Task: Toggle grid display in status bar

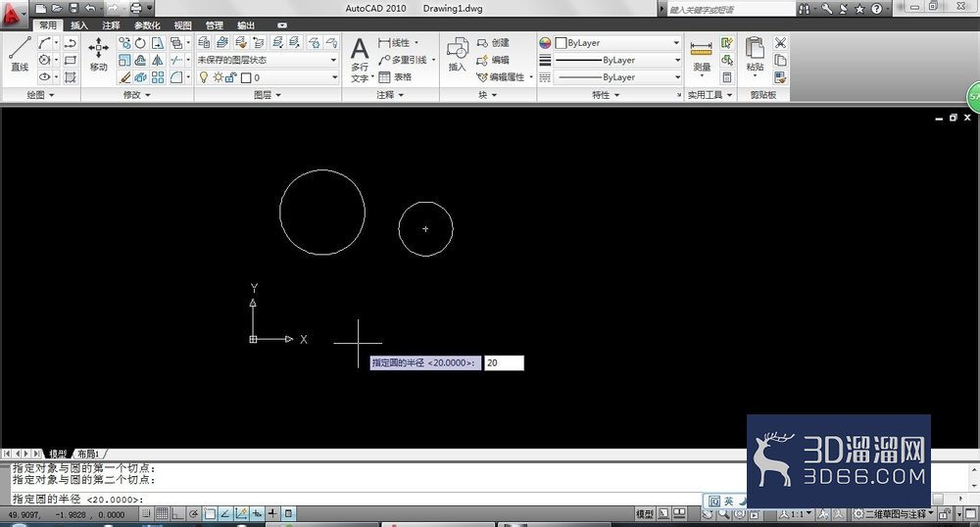Action: 162,514
